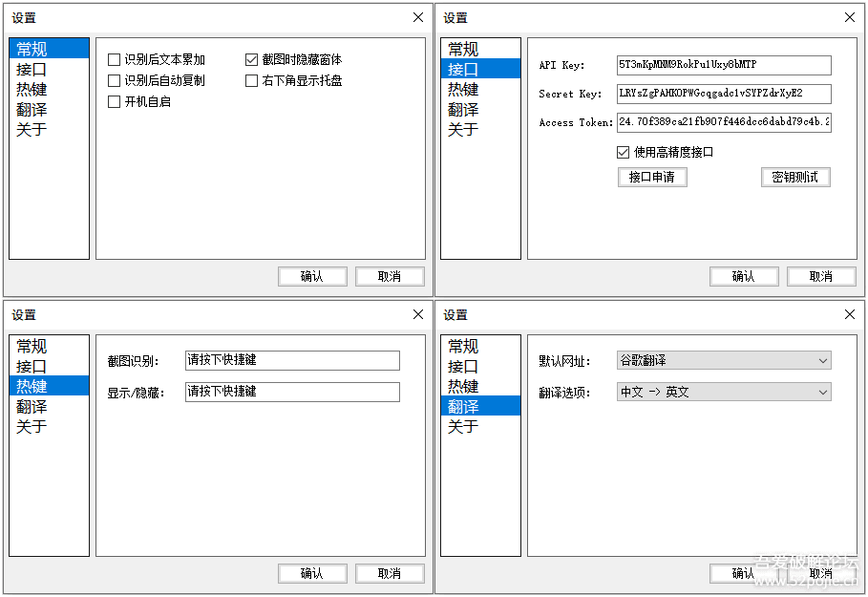This screenshot has width=868, height=597.
Task: Select 常规 in the bottom-right settings window
Action: [480, 346]
